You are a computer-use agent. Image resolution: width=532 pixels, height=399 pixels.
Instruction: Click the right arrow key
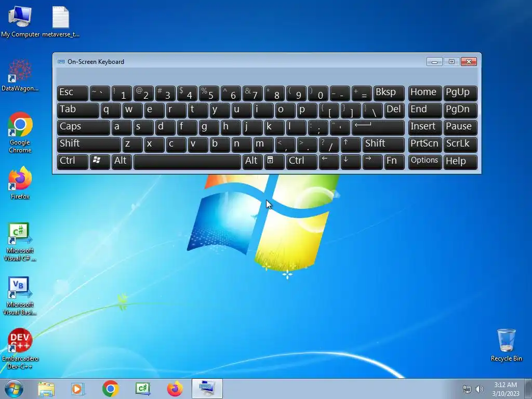pyautogui.click(x=372, y=162)
